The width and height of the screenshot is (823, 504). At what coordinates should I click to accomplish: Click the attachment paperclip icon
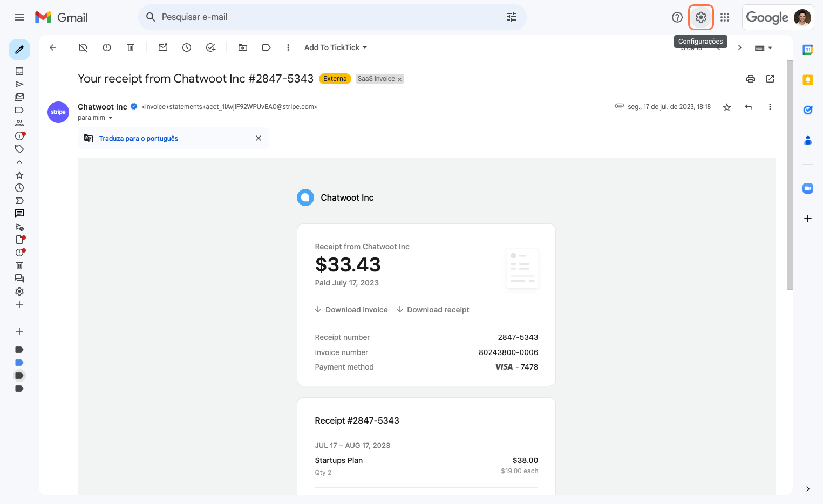(x=620, y=106)
